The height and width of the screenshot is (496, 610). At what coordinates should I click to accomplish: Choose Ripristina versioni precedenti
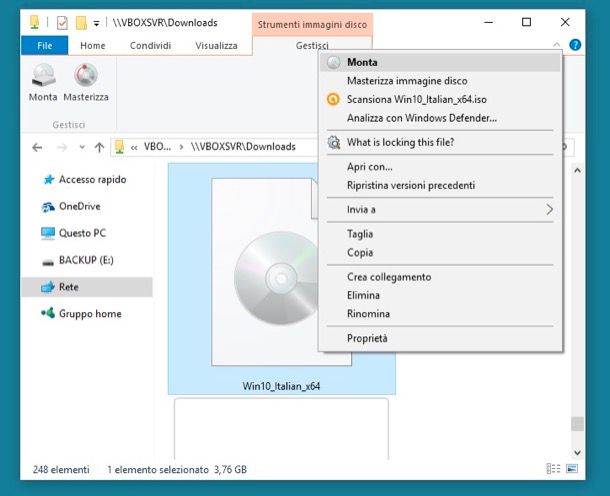click(440, 185)
